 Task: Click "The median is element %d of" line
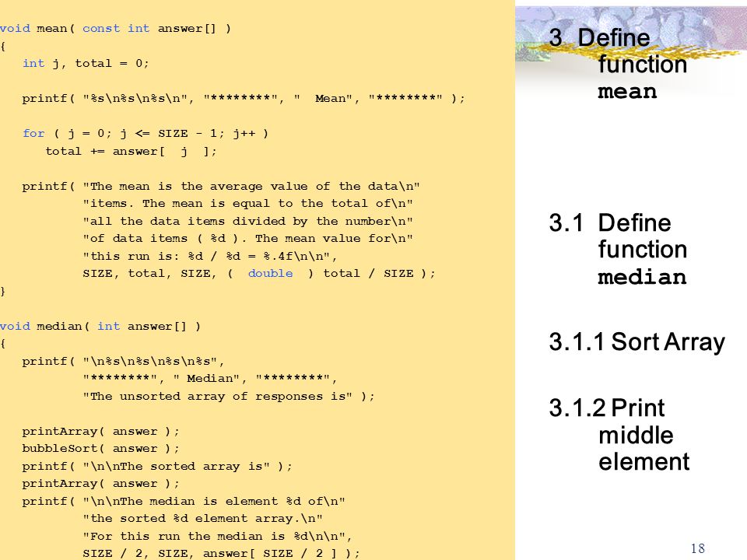[184, 502]
